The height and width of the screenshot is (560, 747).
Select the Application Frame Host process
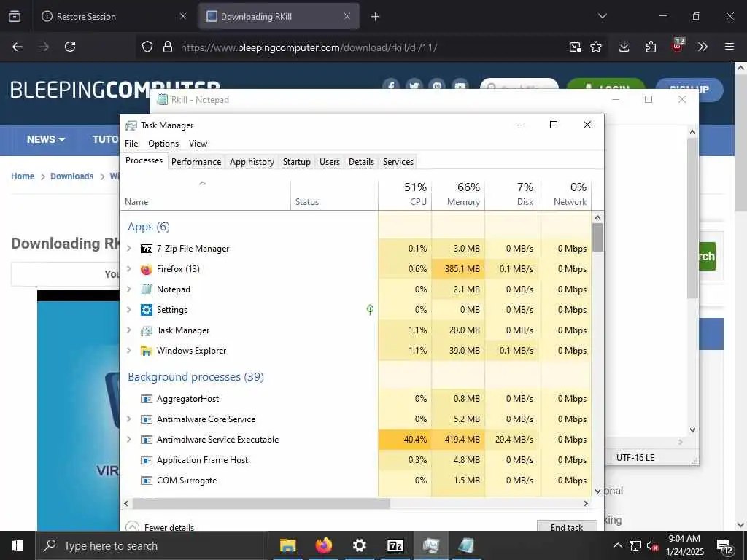tap(356, 460)
